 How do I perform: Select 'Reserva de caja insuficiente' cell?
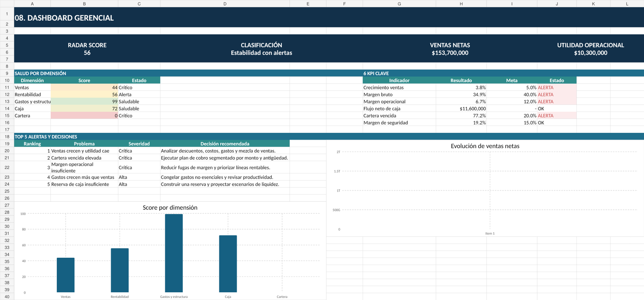click(84, 184)
